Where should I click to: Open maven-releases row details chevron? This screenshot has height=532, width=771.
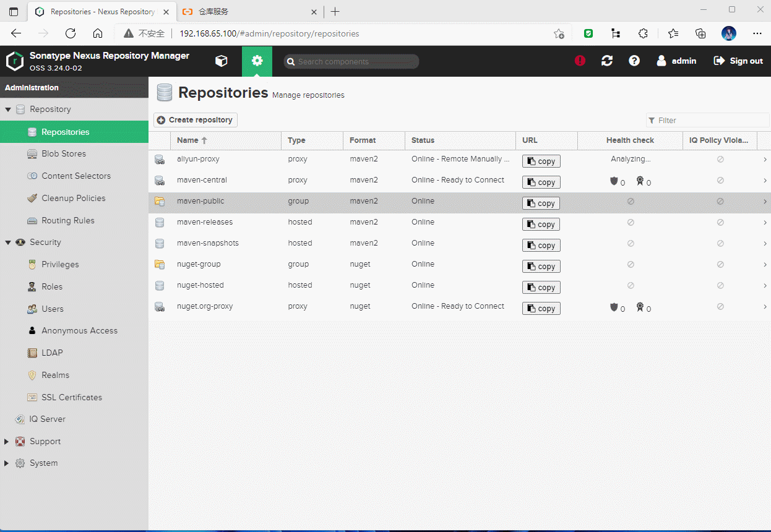tap(765, 223)
